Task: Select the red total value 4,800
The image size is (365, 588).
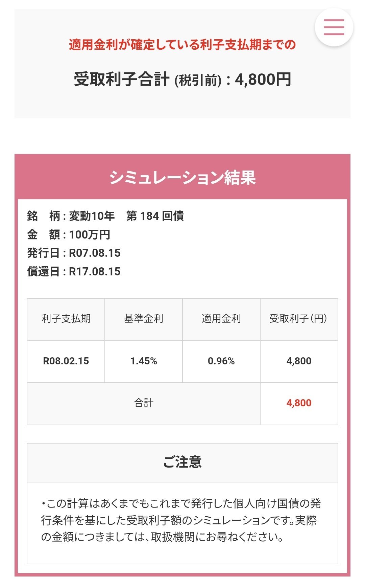Action: point(299,404)
